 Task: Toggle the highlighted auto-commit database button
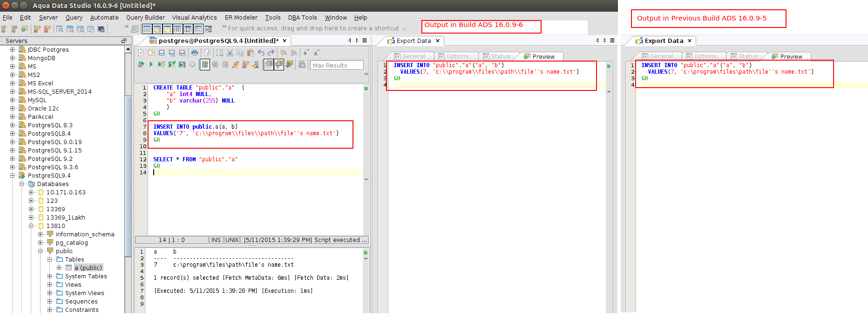pos(205,64)
